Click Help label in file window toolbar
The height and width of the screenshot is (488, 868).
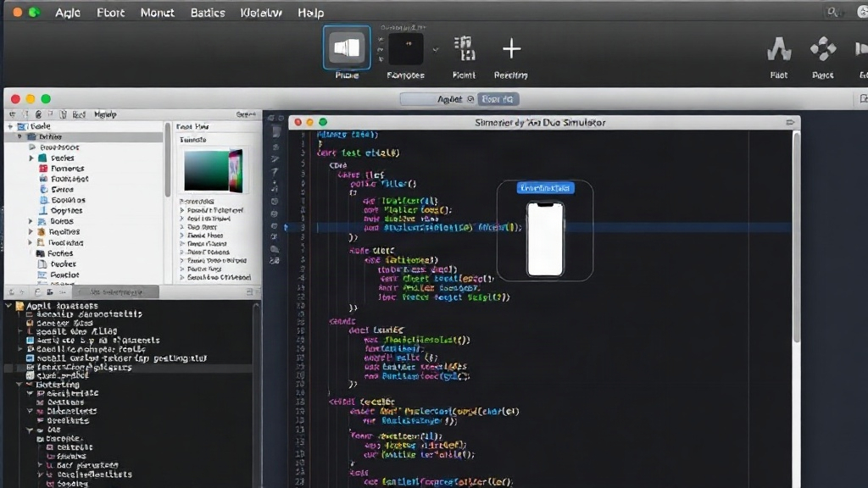coord(105,114)
